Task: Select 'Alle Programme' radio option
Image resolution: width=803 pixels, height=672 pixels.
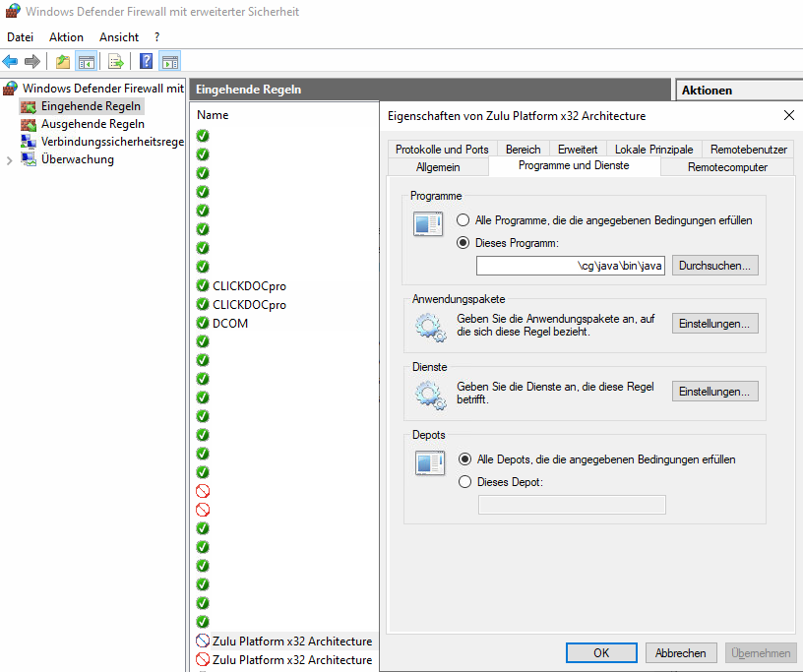Action: [x=463, y=220]
